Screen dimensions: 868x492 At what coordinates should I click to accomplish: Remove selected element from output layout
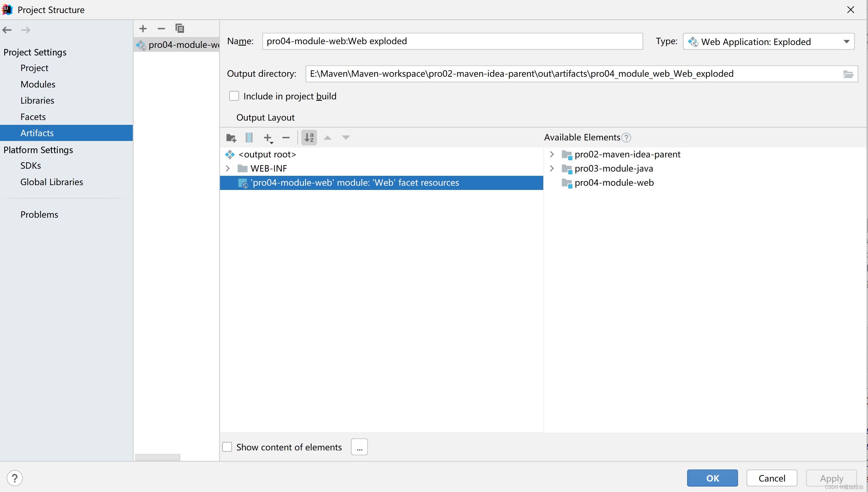286,138
